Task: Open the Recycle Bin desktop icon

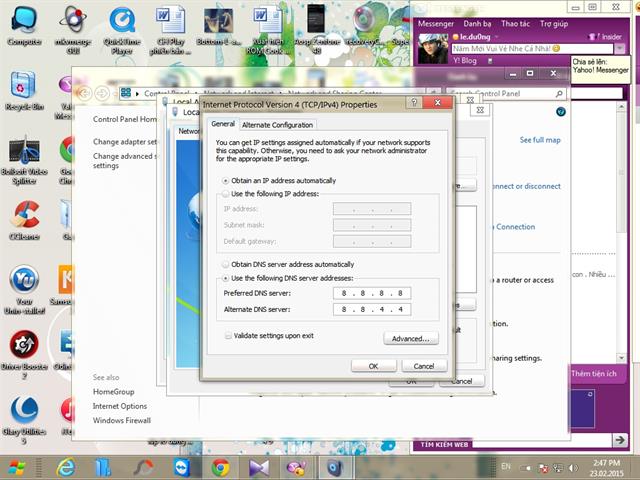Action: click(23, 88)
